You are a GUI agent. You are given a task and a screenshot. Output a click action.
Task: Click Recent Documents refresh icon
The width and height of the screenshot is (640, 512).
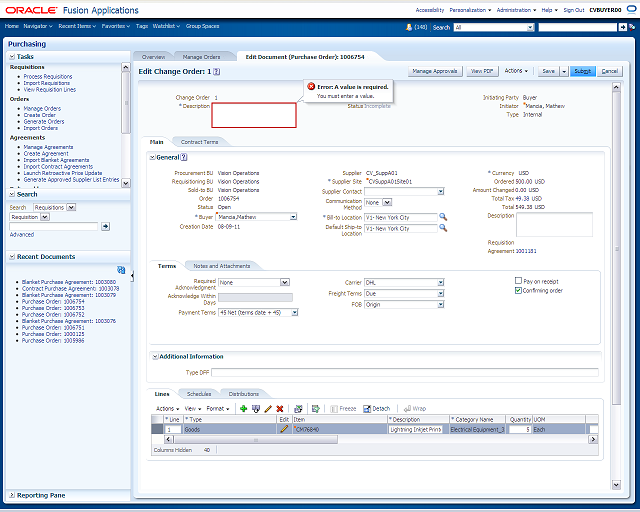point(121,270)
